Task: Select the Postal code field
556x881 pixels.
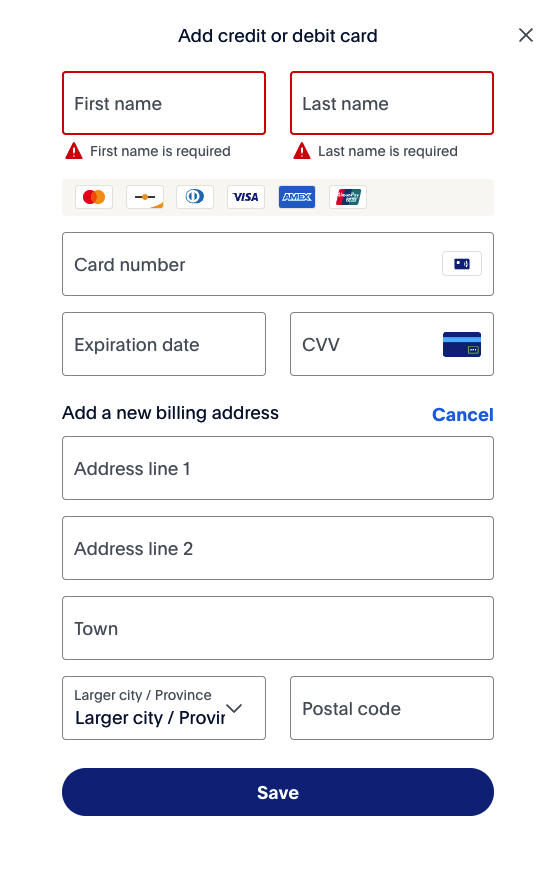Action: pyautogui.click(x=392, y=708)
